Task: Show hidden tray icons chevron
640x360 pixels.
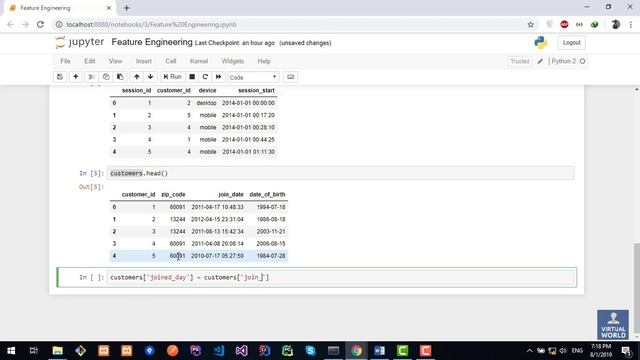Action: click(x=529, y=351)
